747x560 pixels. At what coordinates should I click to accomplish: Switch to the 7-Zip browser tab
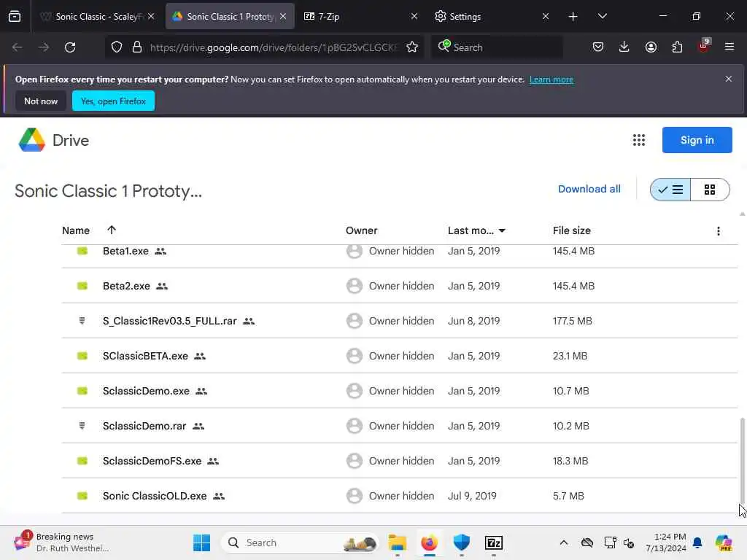pos(360,17)
